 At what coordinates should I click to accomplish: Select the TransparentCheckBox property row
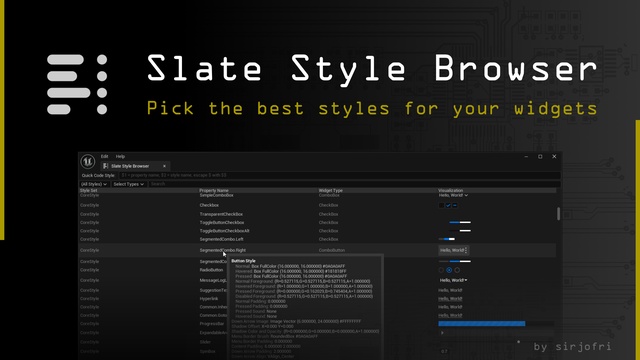(221, 214)
